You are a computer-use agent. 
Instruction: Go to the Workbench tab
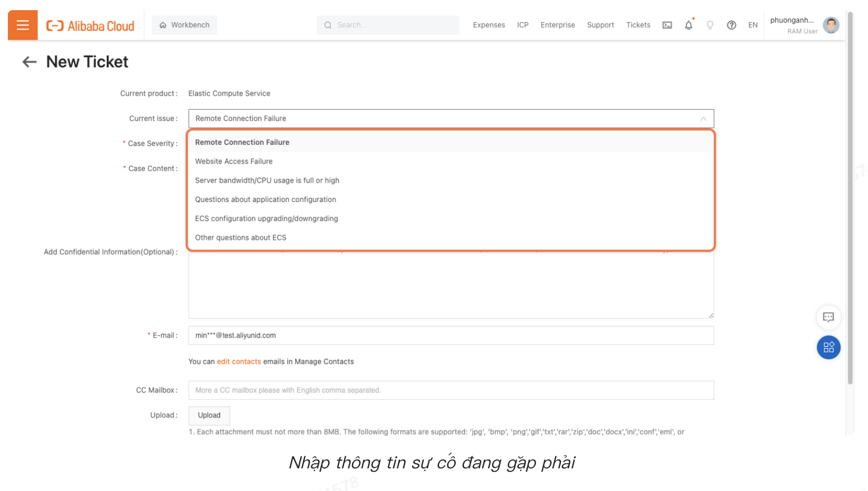coord(184,25)
